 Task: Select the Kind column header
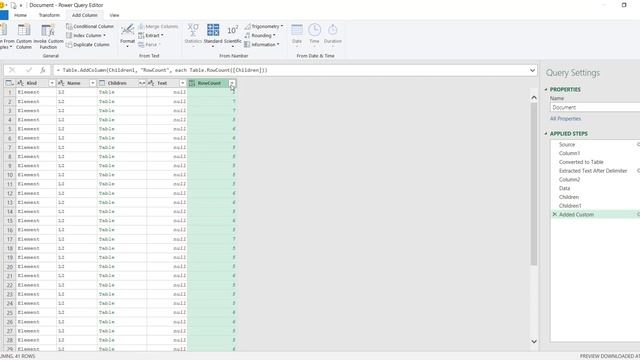coord(32,83)
